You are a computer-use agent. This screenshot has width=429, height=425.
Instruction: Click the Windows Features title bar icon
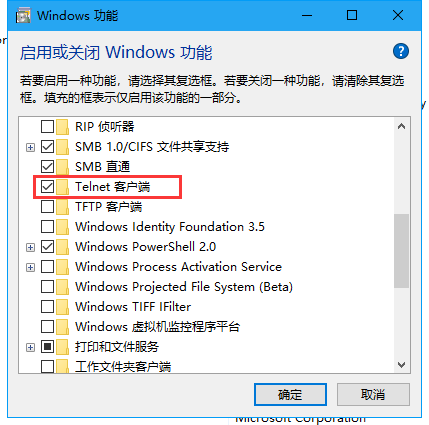pos(23,16)
